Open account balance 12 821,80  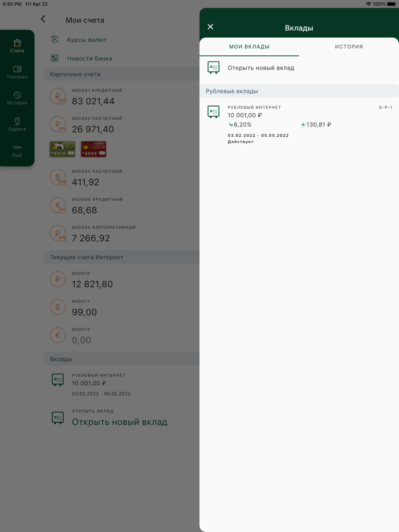click(x=92, y=284)
